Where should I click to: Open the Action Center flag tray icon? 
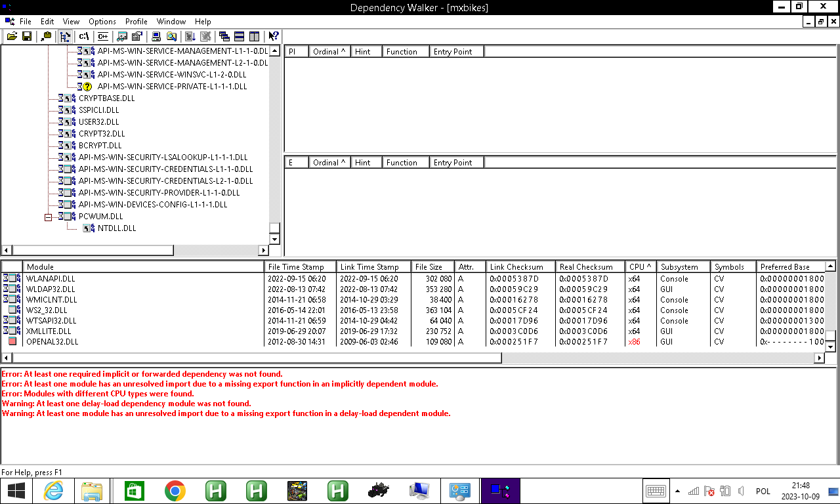(709, 491)
